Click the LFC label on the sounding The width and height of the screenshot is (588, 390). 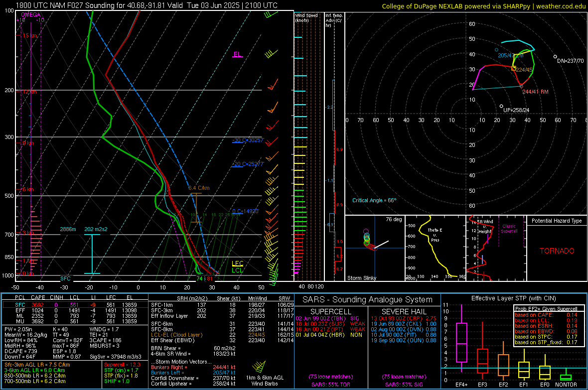(x=237, y=263)
